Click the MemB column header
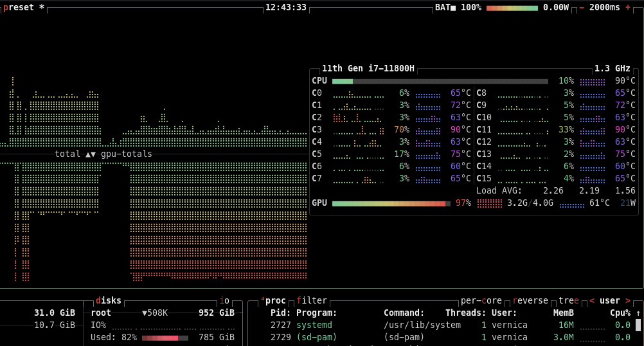 tap(563, 313)
